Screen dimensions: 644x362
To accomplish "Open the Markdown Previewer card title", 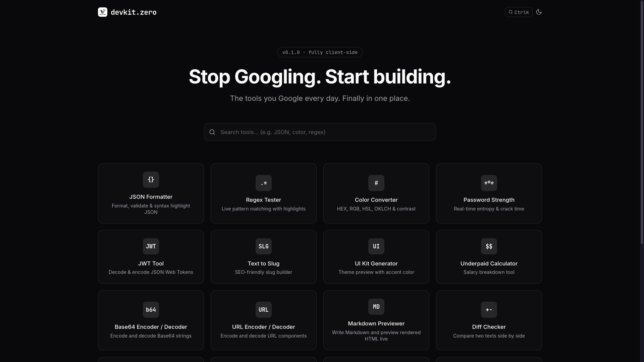I will (x=376, y=323).
